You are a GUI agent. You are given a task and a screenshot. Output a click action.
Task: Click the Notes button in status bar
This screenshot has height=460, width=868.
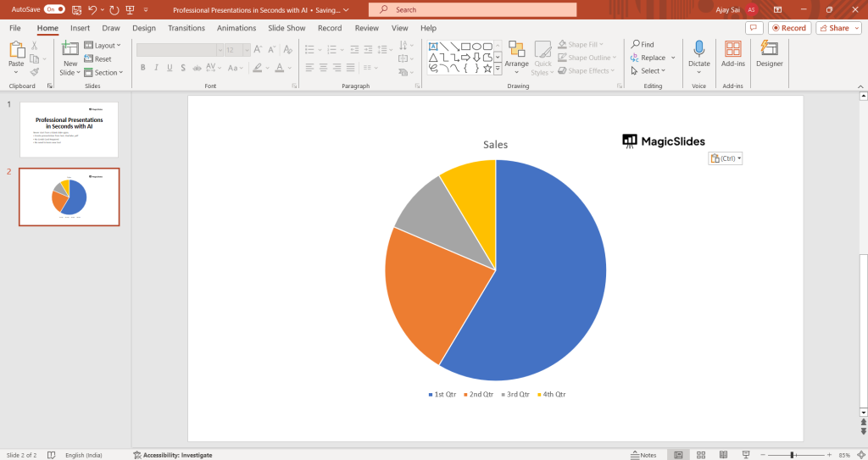(643, 455)
